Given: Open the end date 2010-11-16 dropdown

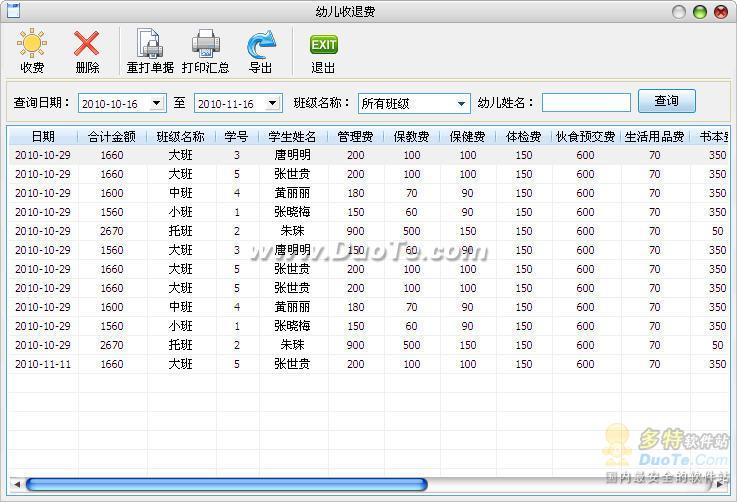Looking at the screenshot, I should point(273,103).
